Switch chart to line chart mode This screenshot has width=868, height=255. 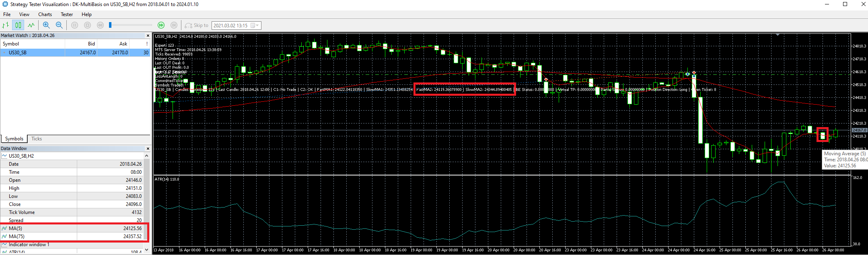pos(31,25)
